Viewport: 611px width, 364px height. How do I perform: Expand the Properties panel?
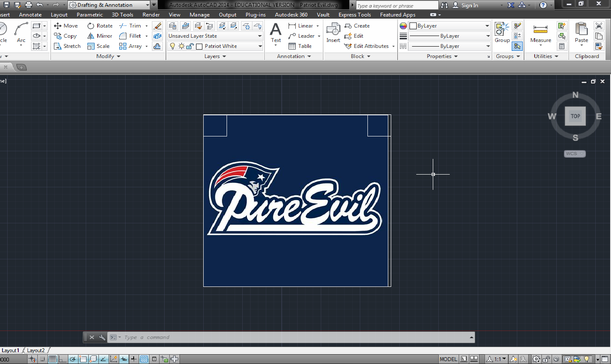click(442, 56)
